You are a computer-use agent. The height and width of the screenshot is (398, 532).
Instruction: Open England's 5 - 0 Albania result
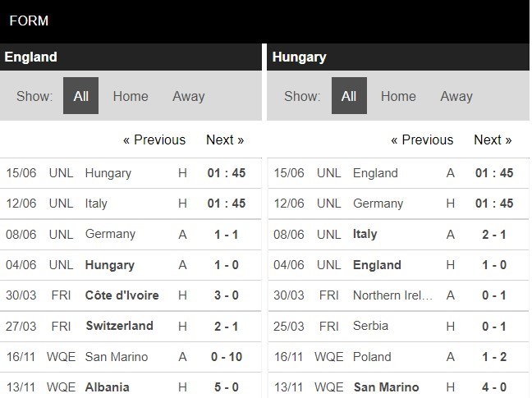coord(225,387)
